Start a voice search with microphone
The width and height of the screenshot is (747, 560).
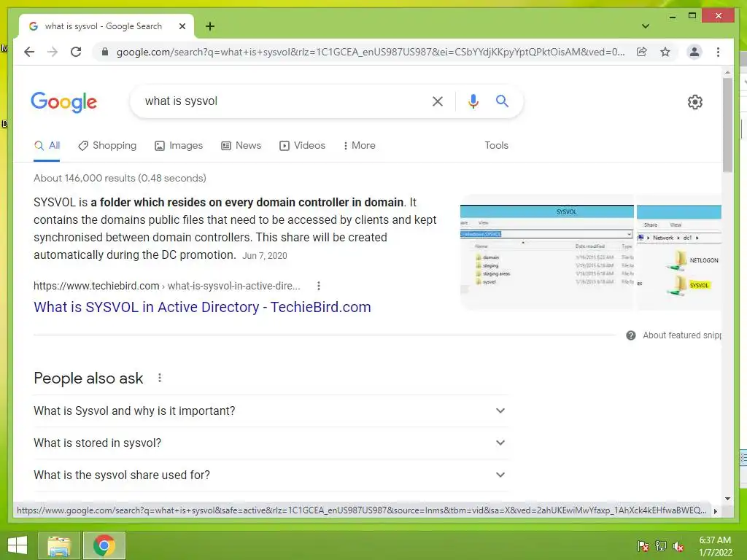coord(473,101)
